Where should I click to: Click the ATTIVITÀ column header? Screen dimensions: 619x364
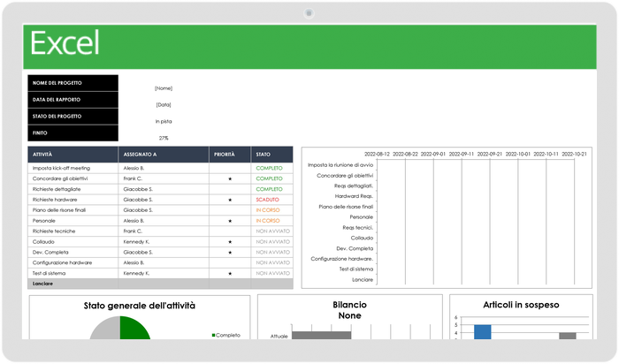tap(43, 155)
